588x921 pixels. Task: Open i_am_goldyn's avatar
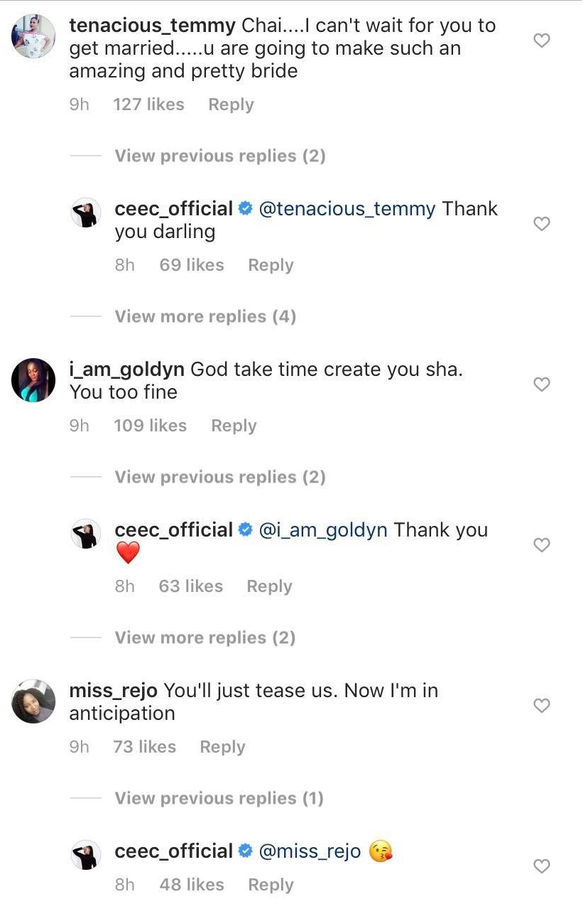pyautogui.click(x=33, y=380)
